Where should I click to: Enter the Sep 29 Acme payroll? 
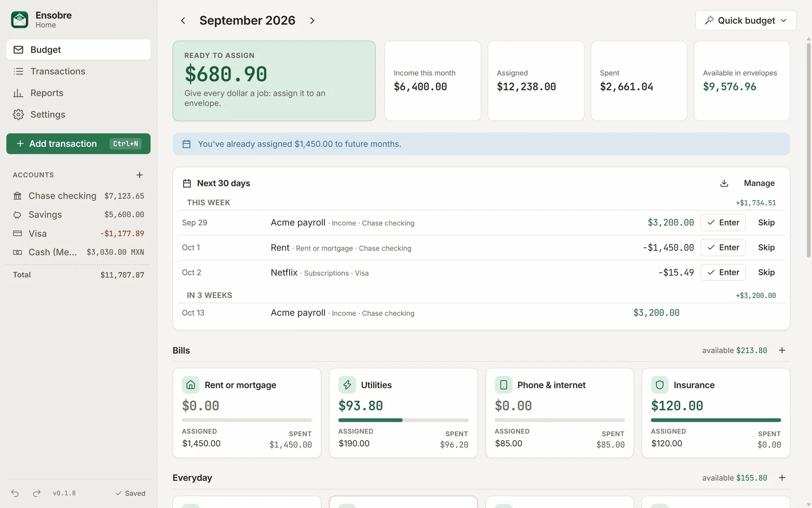723,223
